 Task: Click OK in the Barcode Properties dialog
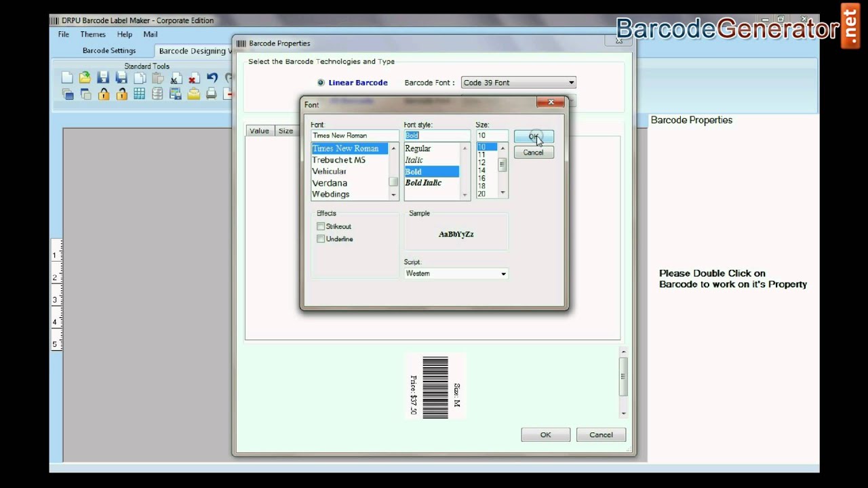pyautogui.click(x=546, y=435)
